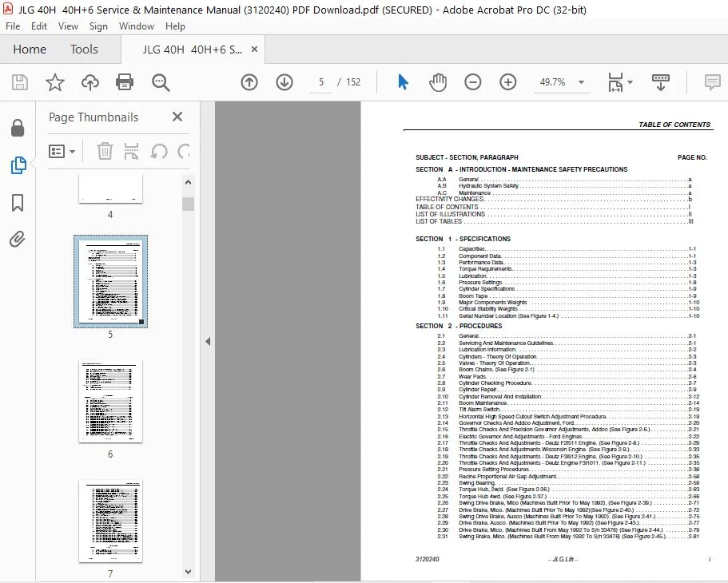The width and height of the screenshot is (728, 583).
Task: Click the upload to cloud icon
Action: pos(90,82)
